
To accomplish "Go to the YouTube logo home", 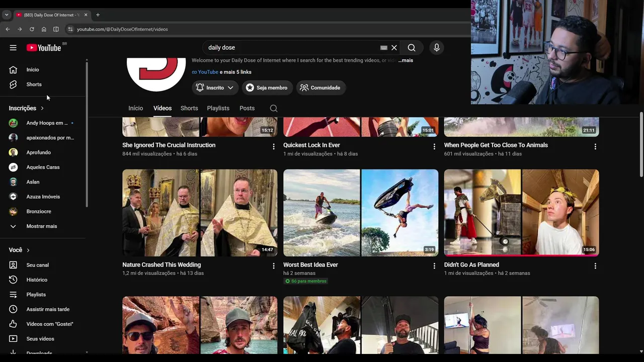I will point(44,48).
